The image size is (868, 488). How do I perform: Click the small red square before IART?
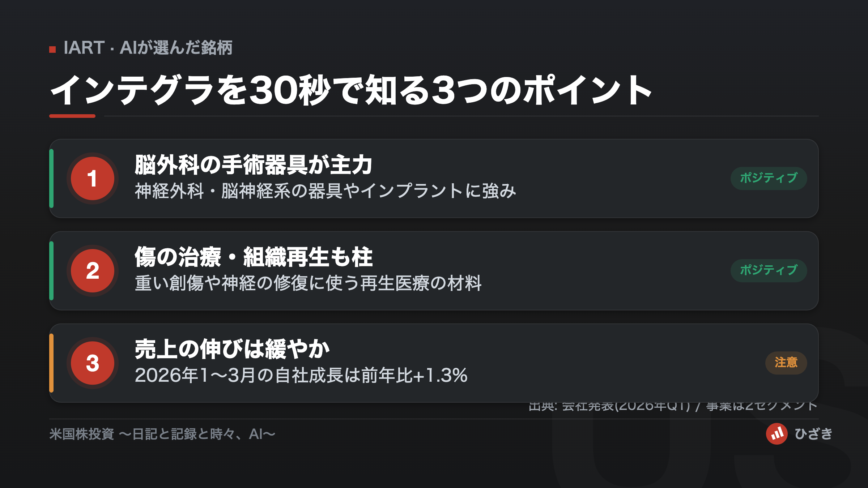click(x=52, y=50)
